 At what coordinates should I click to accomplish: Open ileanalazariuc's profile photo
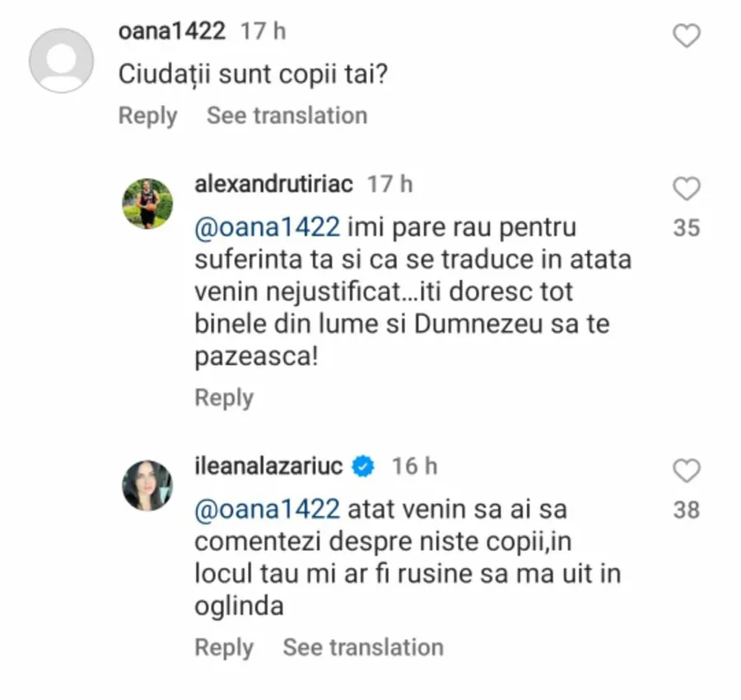pos(147,485)
